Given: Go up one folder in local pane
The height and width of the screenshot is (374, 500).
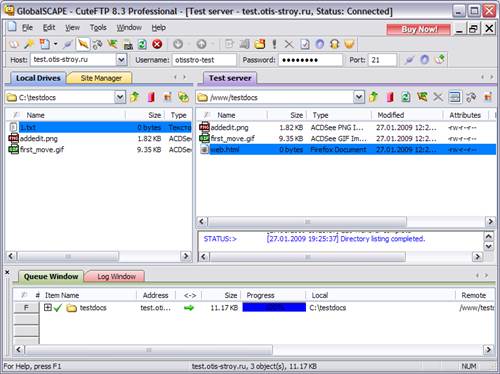Looking at the screenshot, I should pos(134,97).
